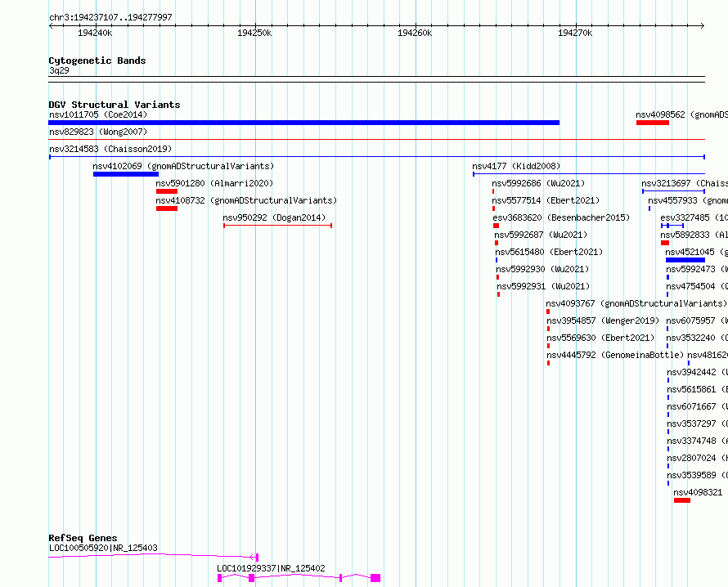Open variant label nsv4108732 (gnomADStructuralVariants)
The width and height of the screenshot is (728, 587).
pos(246,200)
